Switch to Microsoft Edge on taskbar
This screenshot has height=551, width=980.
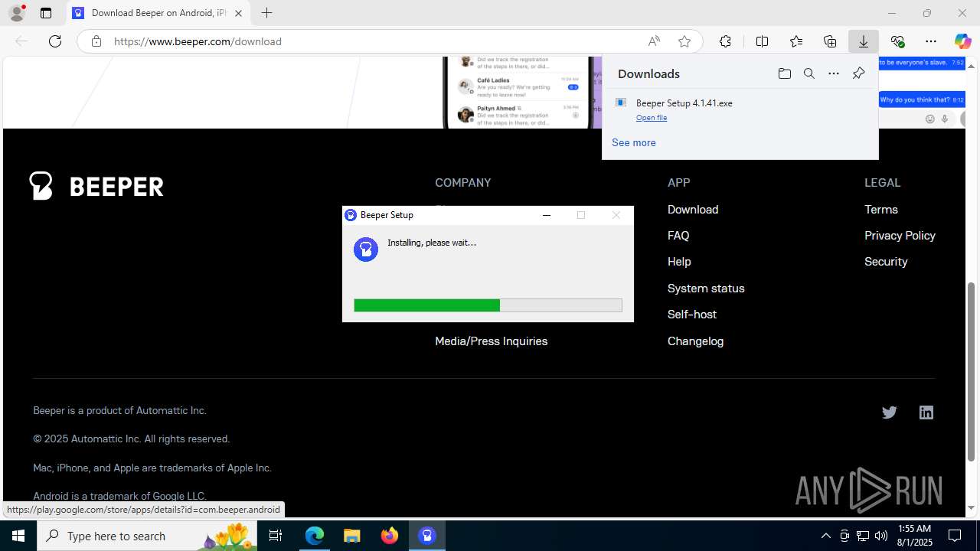[315, 536]
